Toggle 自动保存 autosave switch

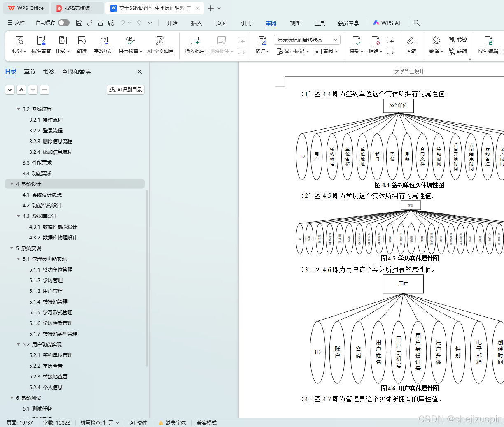pyautogui.click(x=63, y=23)
